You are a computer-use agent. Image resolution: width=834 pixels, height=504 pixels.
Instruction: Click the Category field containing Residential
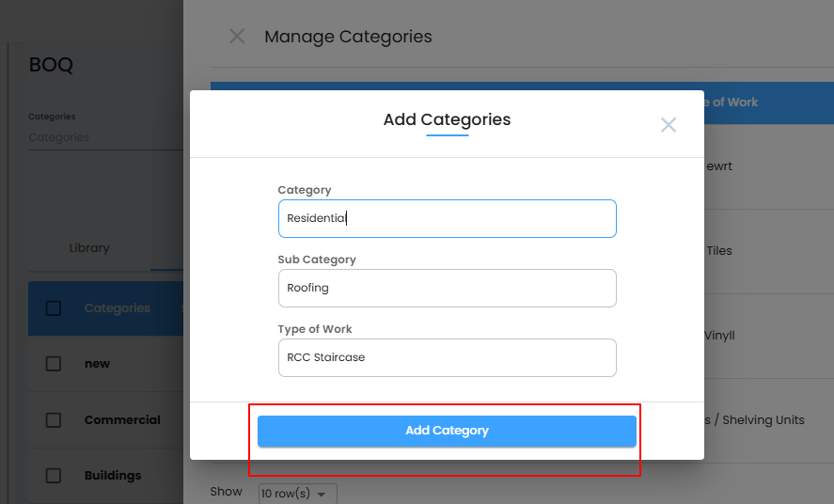(447, 218)
